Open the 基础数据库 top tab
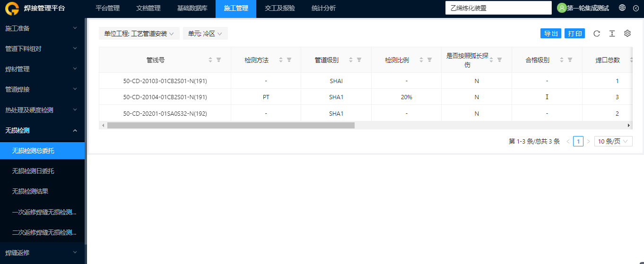644x264 pixels. (x=192, y=8)
